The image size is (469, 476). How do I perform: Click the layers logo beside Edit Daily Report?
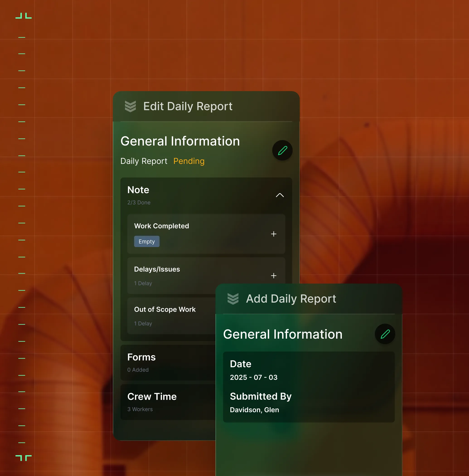pyautogui.click(x=130, y=107)
